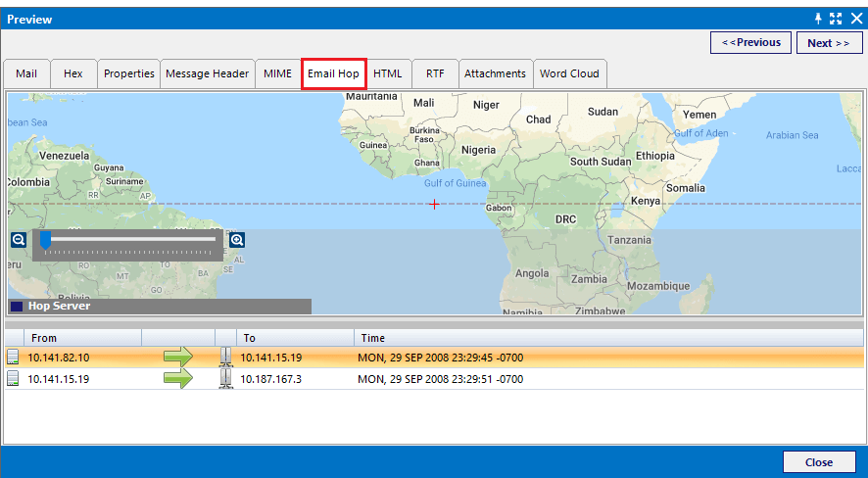Click server icon in From column for 10.141.15.19
This screenshot has width=868, height=478.
(x=12, y=379)
